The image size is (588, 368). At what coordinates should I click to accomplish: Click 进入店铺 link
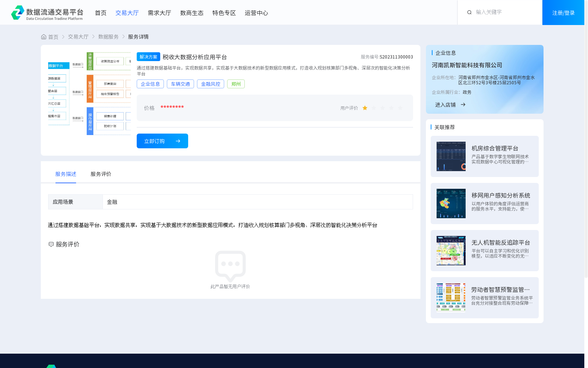point(445,105)
